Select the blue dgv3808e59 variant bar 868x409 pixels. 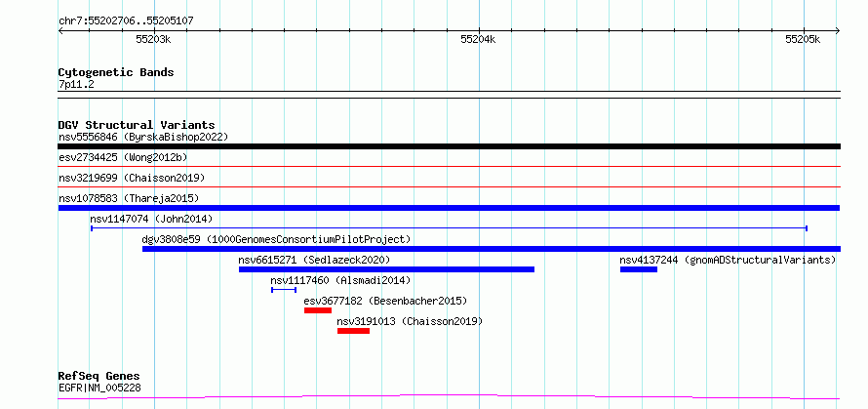pyautogui.click(x=492, y=249)
